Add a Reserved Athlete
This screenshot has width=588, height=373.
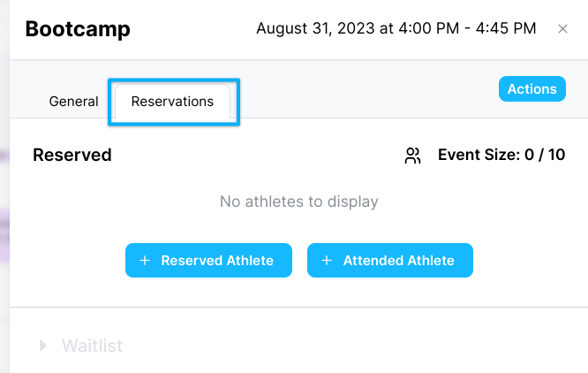208,261
